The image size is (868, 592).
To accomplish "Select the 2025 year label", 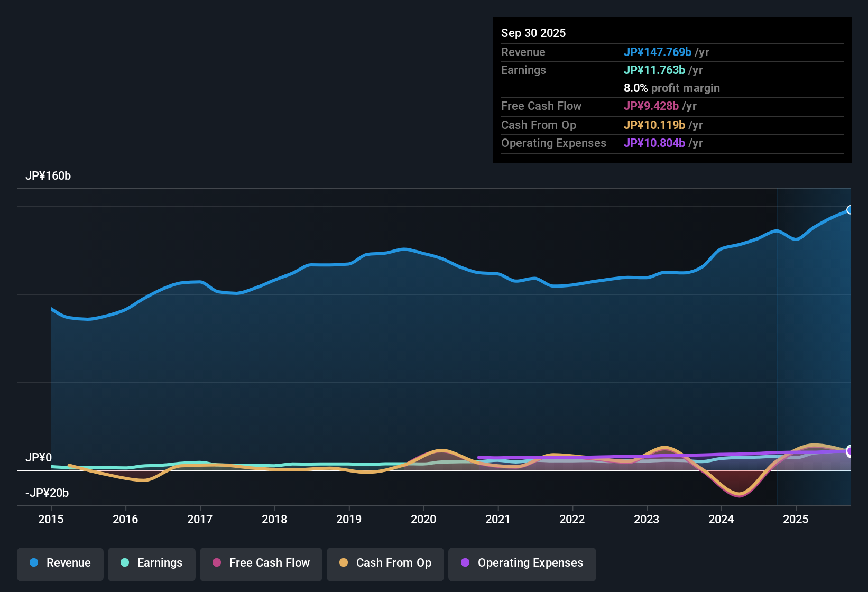I will [x=797, y=520].
